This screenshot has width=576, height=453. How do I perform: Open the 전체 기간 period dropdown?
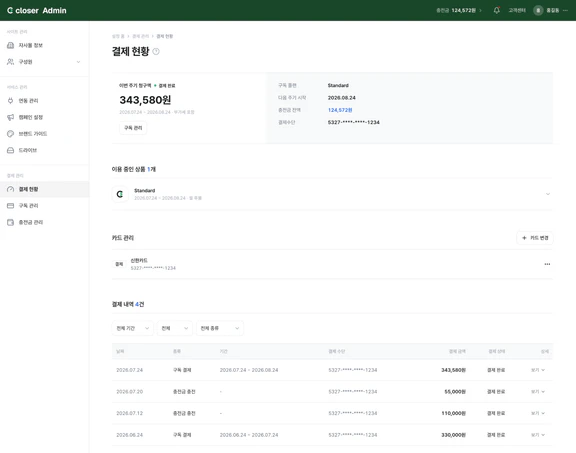click(x=133, y=328)
